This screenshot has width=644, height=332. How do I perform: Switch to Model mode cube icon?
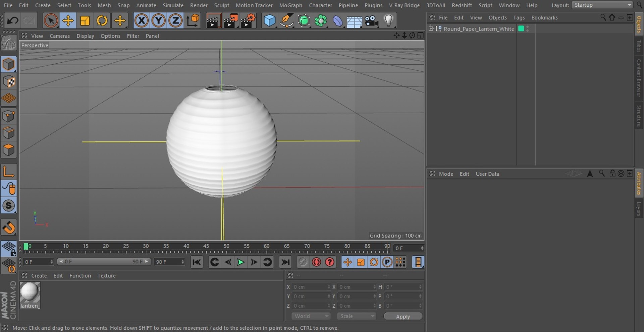coord(9,64)
